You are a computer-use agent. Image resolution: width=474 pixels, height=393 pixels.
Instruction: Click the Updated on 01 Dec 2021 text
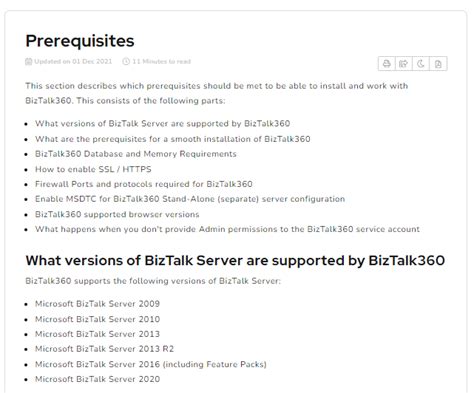73,62
